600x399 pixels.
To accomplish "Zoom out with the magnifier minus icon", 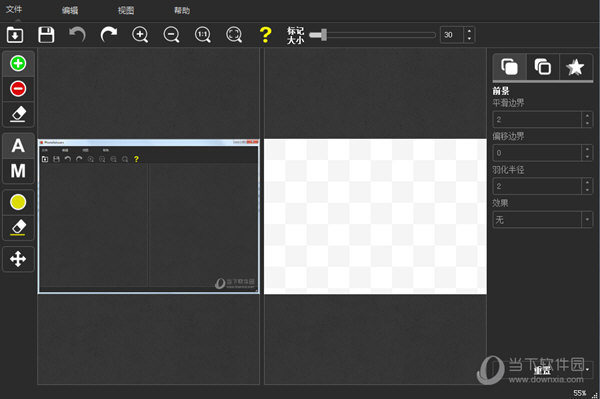I will 171,35.
